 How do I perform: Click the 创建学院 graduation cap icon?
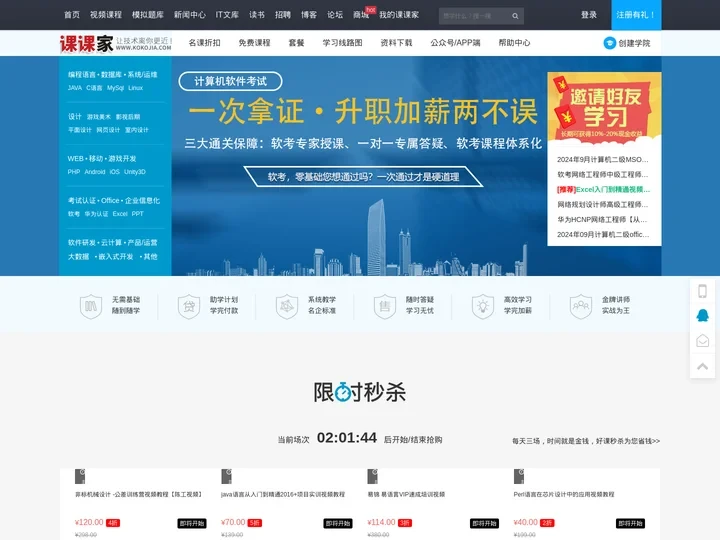(609, 43)
